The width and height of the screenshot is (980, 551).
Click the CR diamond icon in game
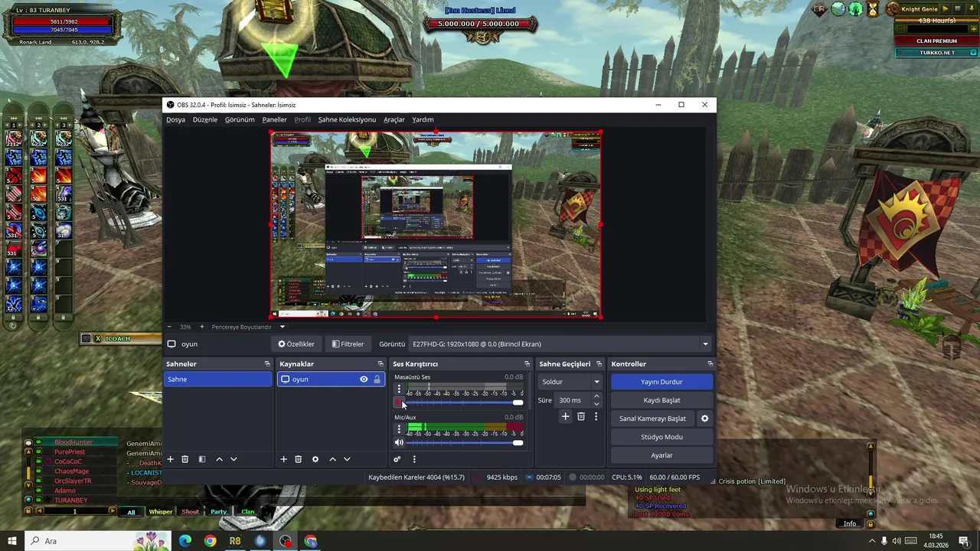819,9
